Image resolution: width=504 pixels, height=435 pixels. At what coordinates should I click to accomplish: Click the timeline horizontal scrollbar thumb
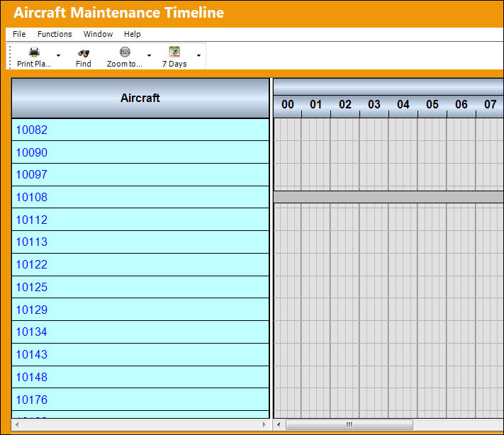pos(349,424)
